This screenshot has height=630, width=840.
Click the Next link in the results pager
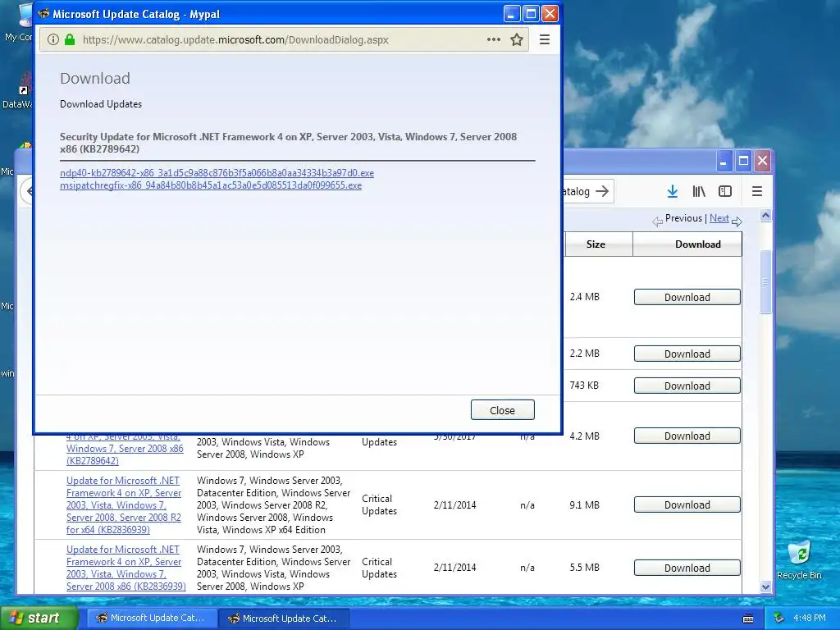click(719, 218)
